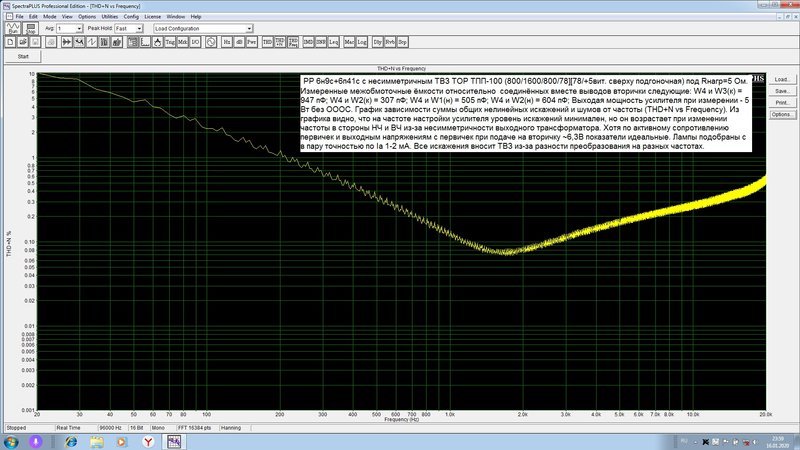
Task: Create a new file with blank page icon
Action: point(10,42)
